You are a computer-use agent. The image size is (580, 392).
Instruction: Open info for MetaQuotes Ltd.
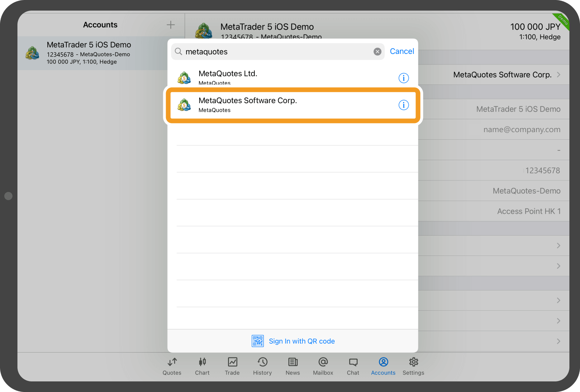403,78
